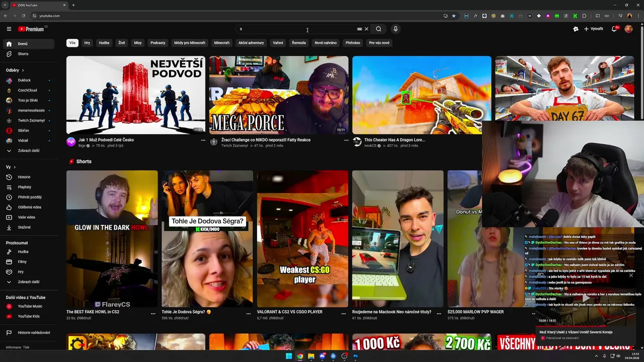Click the search magnifier button
The image size is (644, 362).
click(378, 29)
